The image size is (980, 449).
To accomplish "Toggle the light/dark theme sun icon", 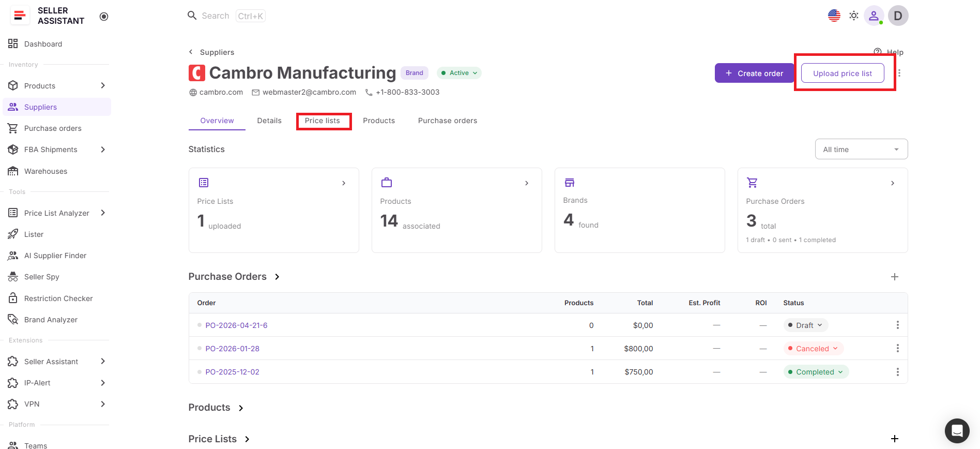I will click(854, 16).
